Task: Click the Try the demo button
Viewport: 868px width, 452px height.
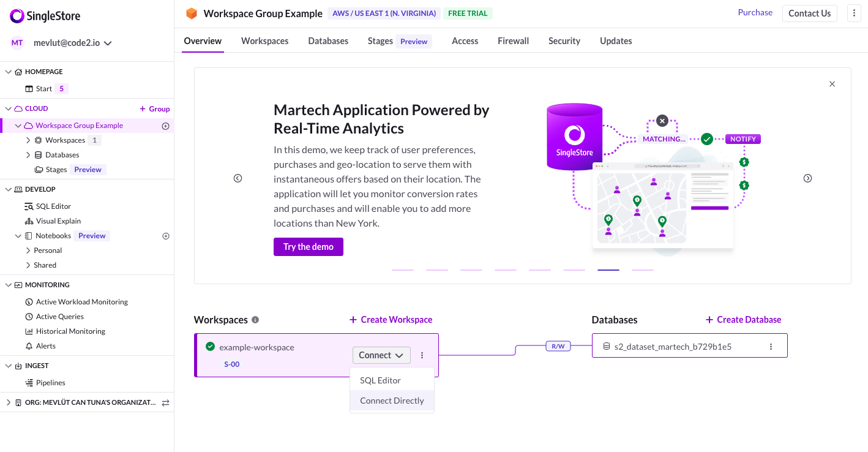Action: (x=309, y=247)
